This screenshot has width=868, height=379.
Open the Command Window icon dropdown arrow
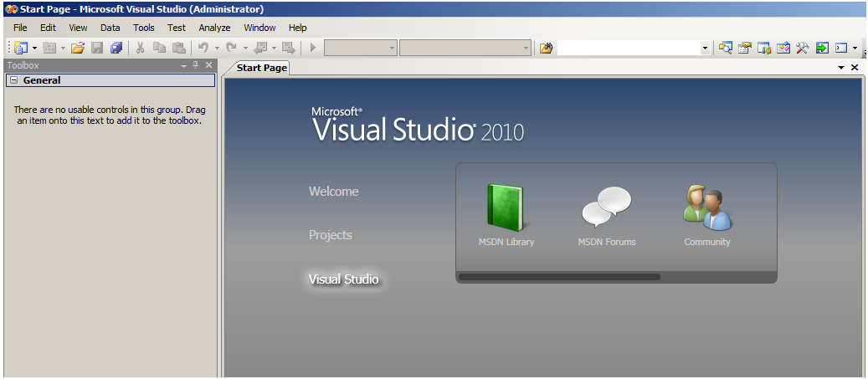coord(855,49)
